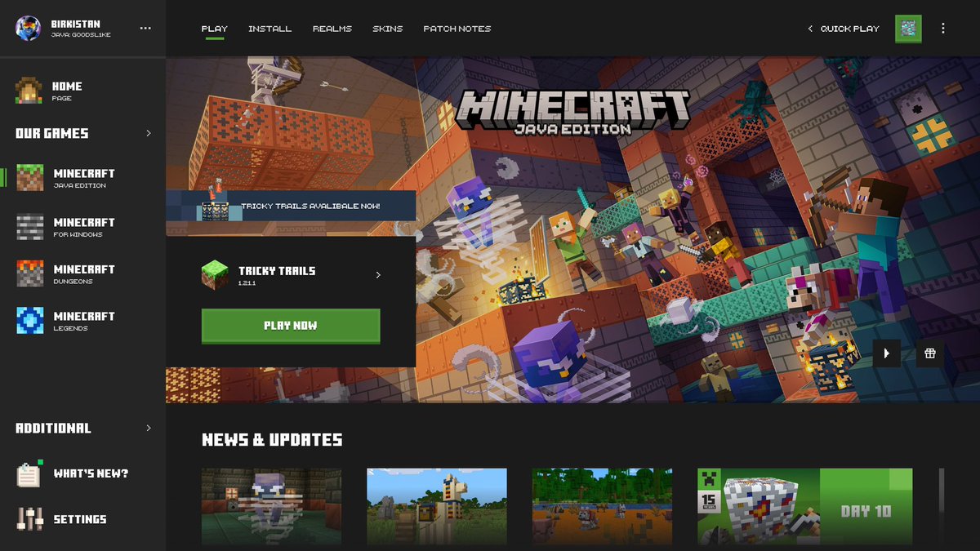Select the Minecraft Dungeons icon
The height and width of the screenshot is (551, 980).
tap(30, 273)
